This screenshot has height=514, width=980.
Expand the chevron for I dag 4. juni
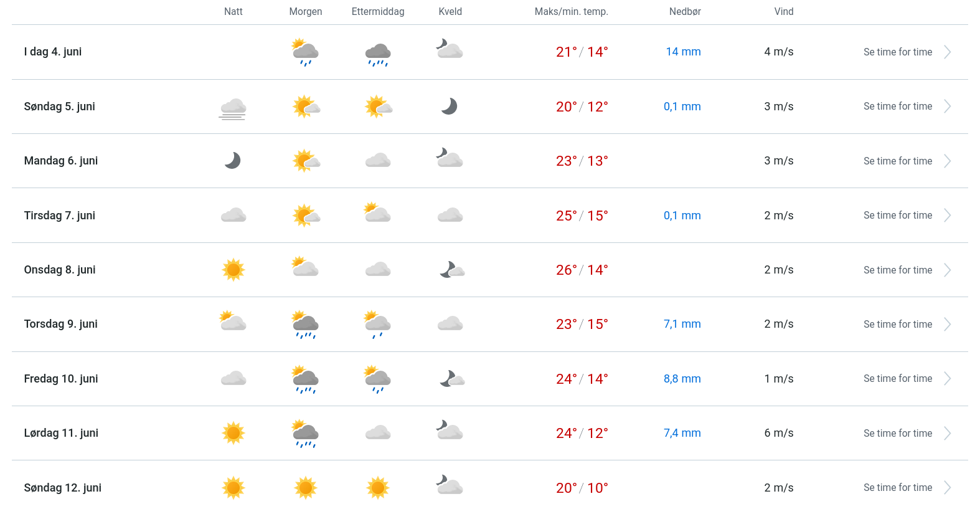(947, 52)
